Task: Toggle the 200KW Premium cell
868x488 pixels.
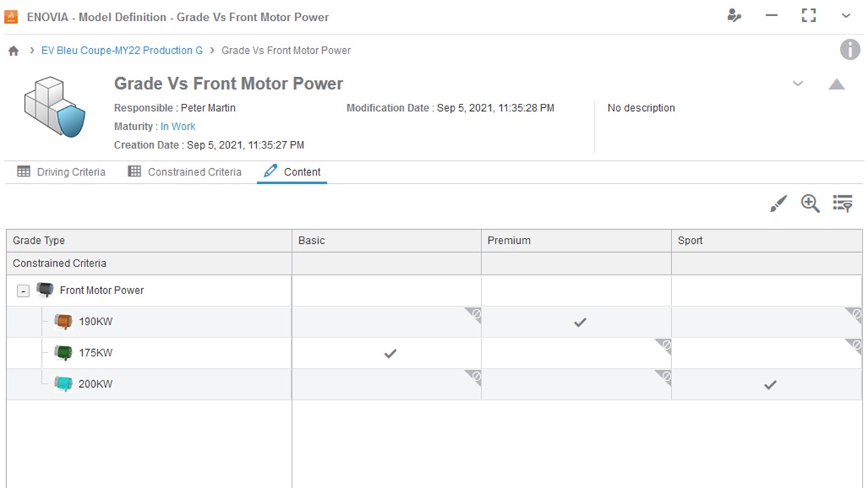Action: coord(576,384)
